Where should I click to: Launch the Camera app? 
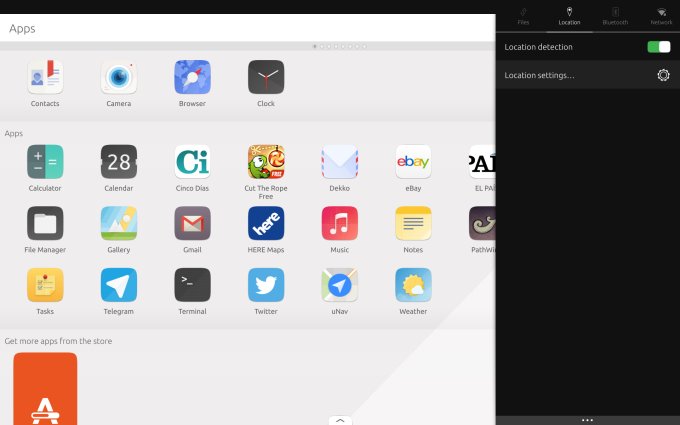119,77
